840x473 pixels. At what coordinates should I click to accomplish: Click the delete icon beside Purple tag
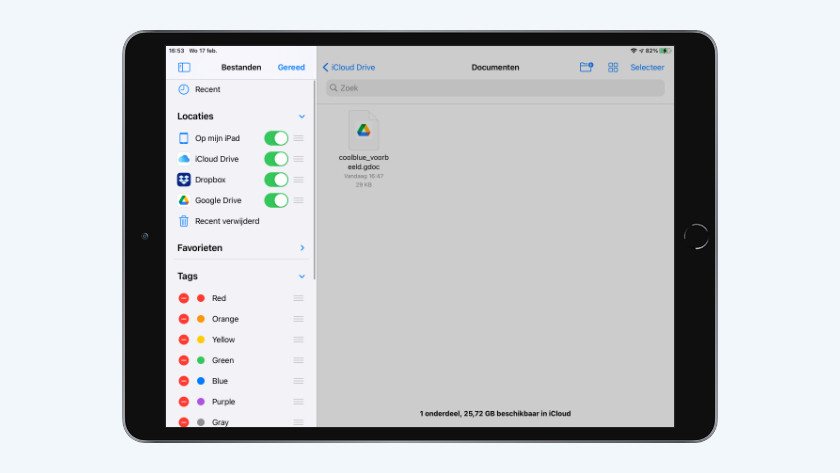point(183,402)
